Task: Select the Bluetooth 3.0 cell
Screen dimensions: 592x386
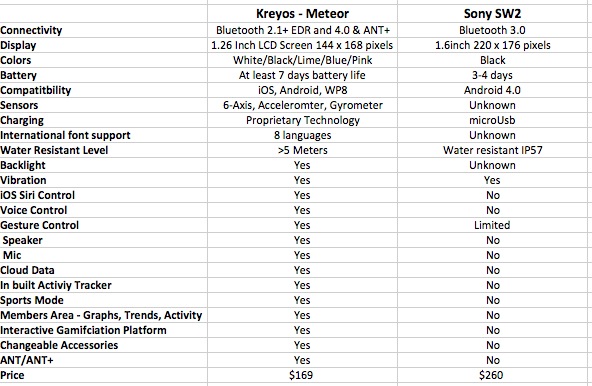Action: coord(492,30)
